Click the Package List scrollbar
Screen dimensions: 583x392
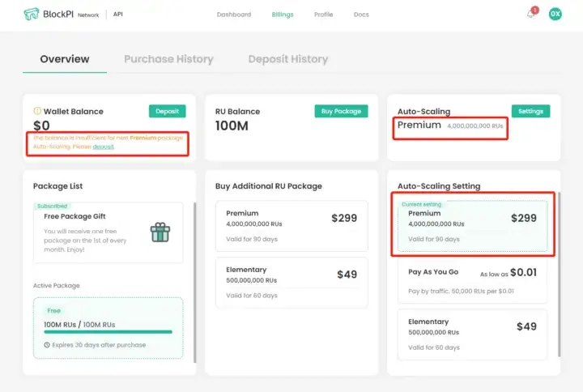click(x=195, y=283)
